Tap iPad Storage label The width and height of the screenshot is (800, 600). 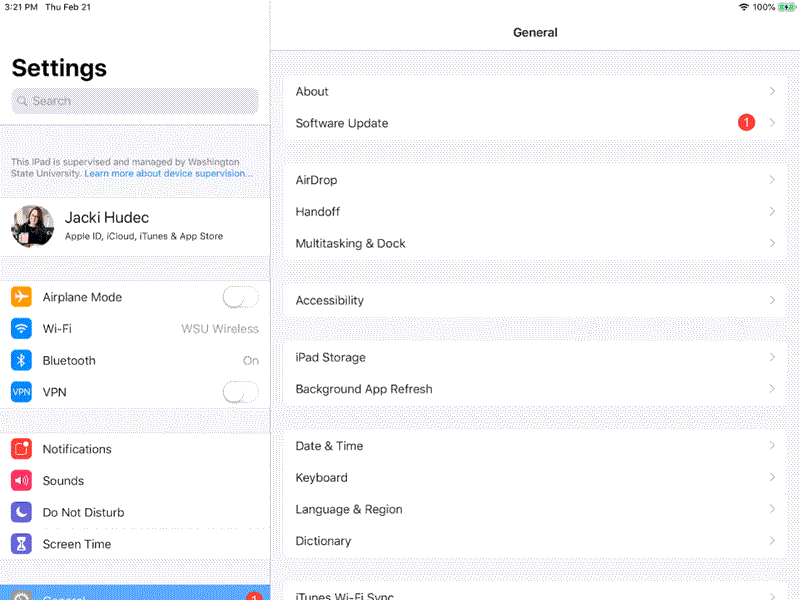click(x=331, y=358)
